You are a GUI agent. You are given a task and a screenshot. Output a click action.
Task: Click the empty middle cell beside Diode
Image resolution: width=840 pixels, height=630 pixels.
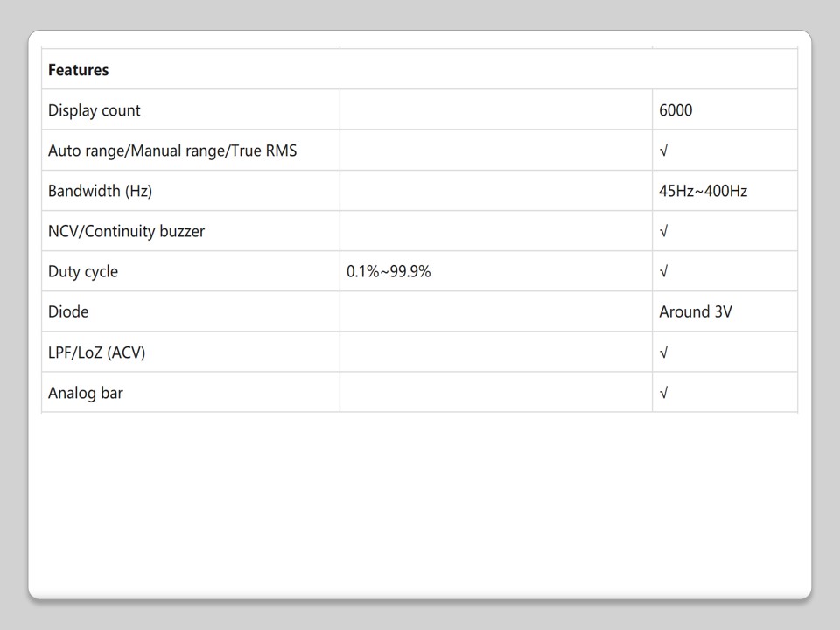click(x=495, y=311)
